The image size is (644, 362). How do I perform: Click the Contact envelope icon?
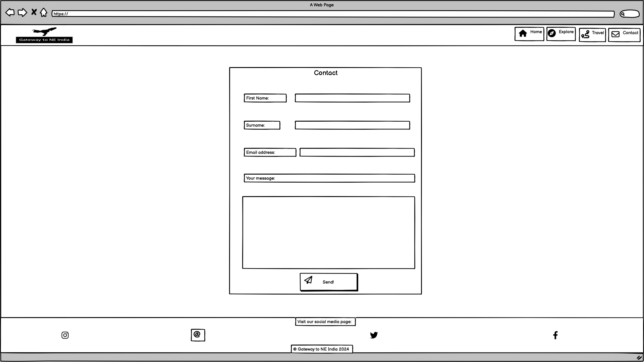[x=616, y=34]
